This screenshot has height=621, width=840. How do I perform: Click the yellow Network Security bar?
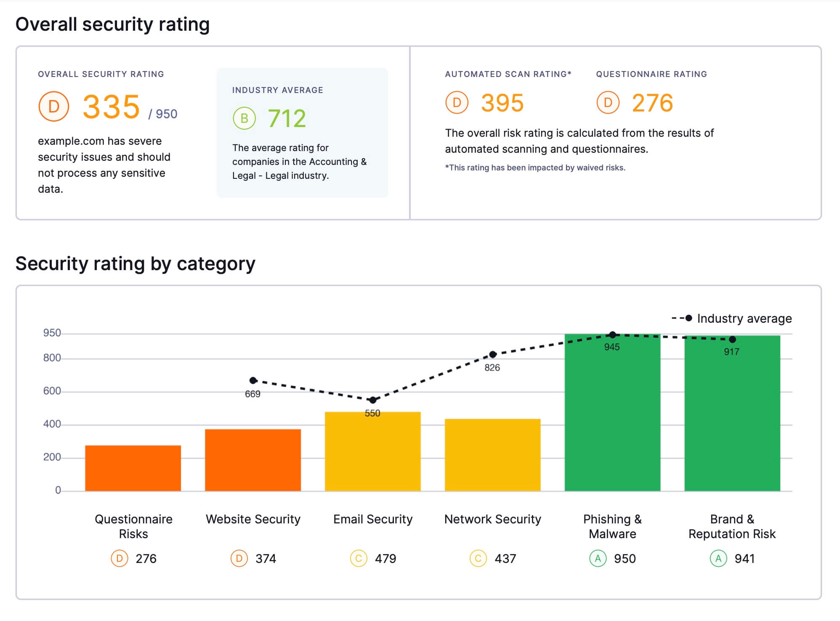coord(492,455)
